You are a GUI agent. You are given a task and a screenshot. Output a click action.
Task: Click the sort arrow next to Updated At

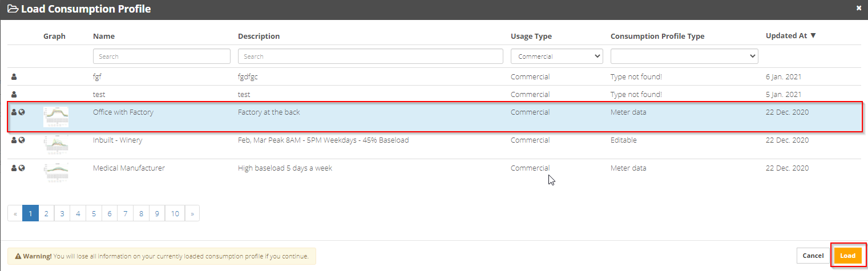[x=813, y=35]
